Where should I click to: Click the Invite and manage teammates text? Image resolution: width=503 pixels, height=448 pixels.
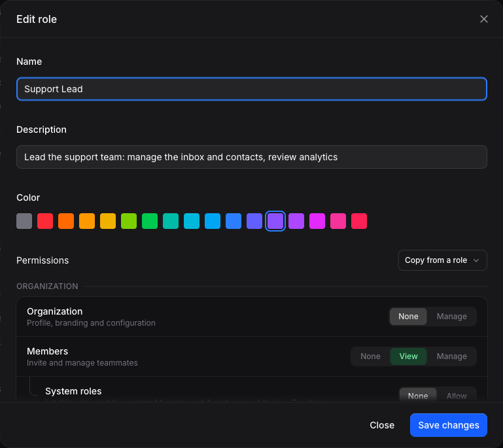coord(82,363)
